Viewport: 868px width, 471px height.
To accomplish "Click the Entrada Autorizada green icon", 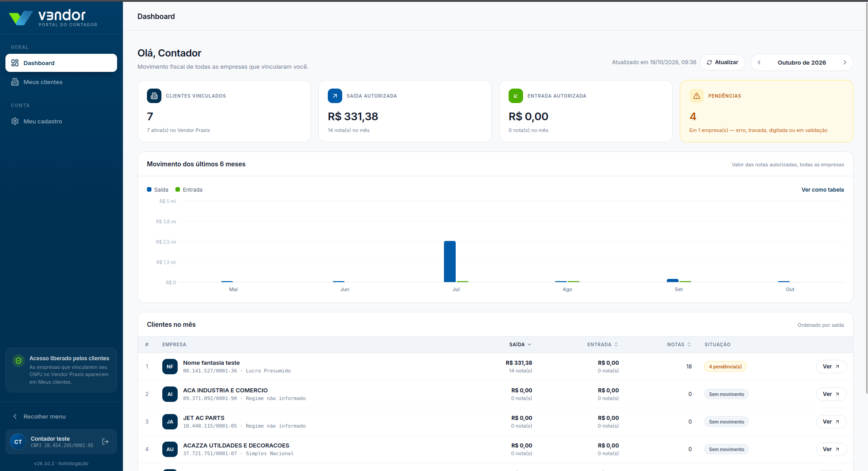I will (516, 96).
